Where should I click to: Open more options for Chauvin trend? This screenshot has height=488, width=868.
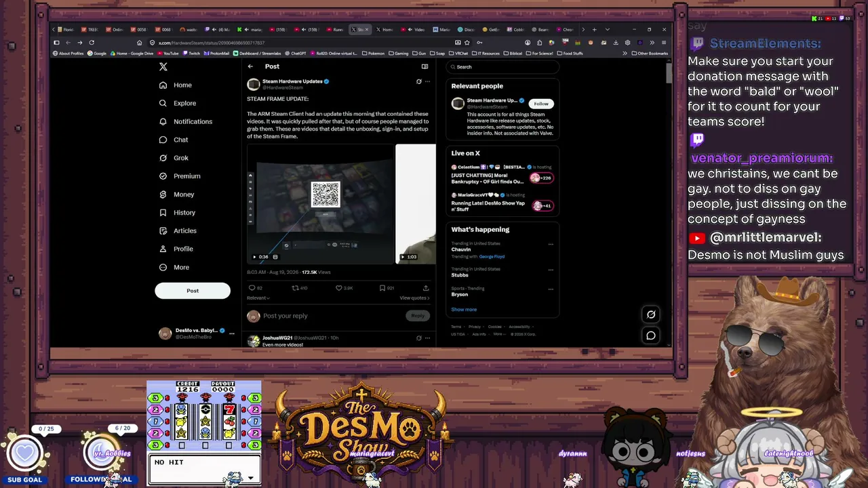551,244
